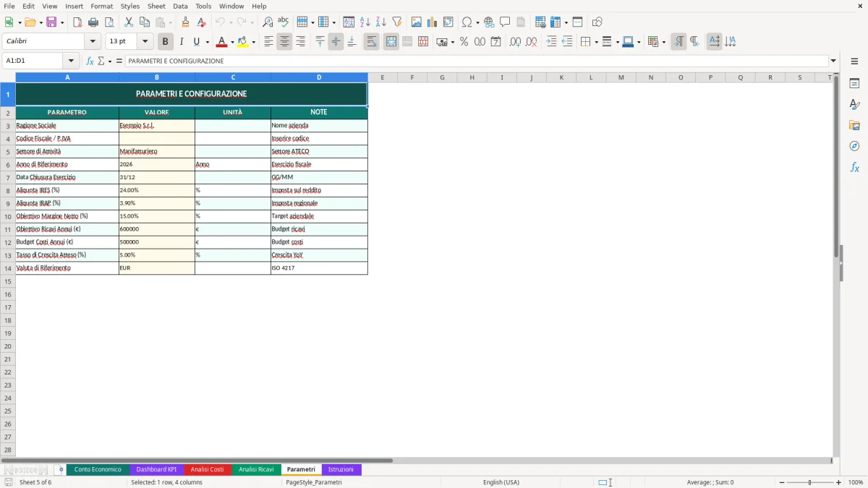Open sidebar Functions panel
This screenshot has height=488, width=868.
pos(854,167)
